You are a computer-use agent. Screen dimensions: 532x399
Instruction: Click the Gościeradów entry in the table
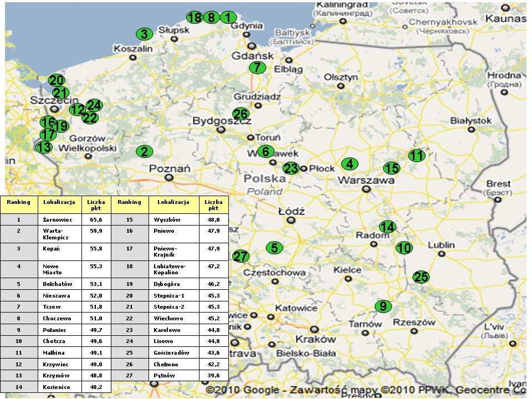coord(172,352)
